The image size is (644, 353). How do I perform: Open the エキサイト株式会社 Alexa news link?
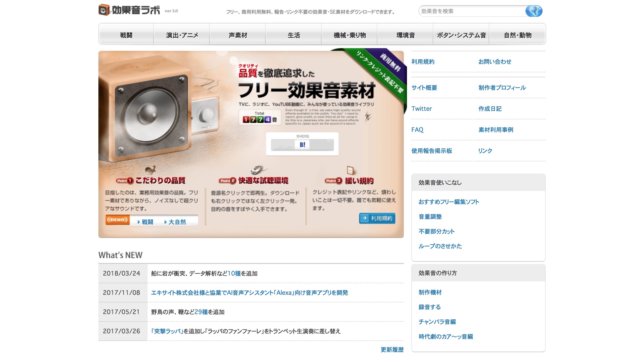249,293
